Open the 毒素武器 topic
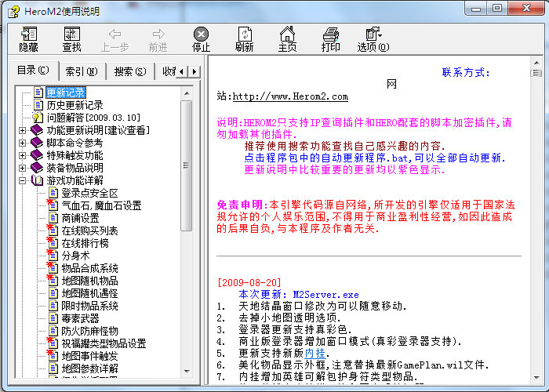 click(x=80, y=318)
